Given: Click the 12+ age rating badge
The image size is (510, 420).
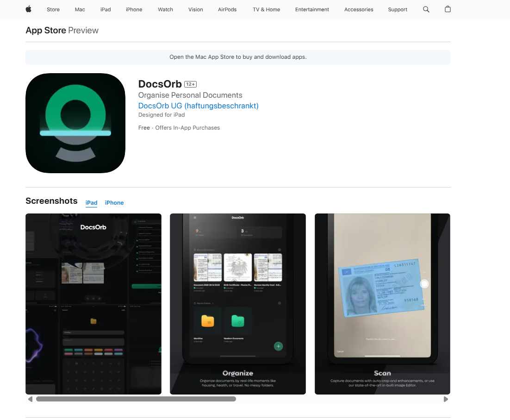Looking at the screenshot, I should click(190, 84).
